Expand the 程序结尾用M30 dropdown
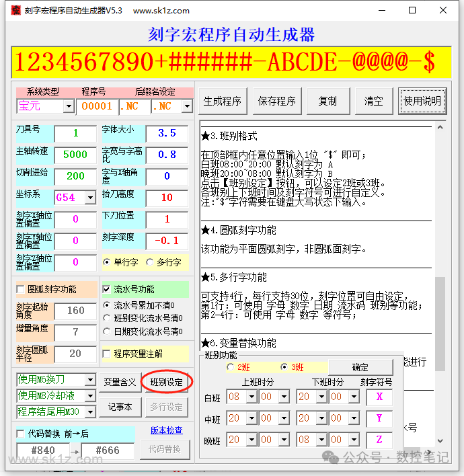The height and width of the screenshot is (476, 464). tap(90, 412)
